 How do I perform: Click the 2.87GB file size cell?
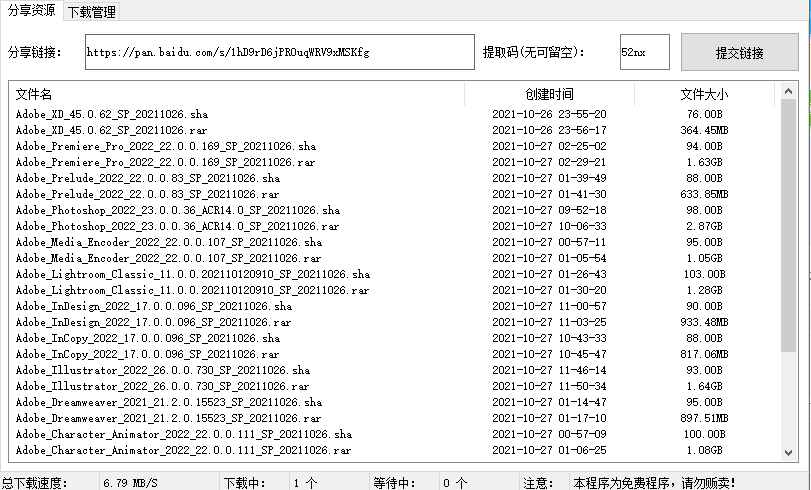click(x=704, y=227)
